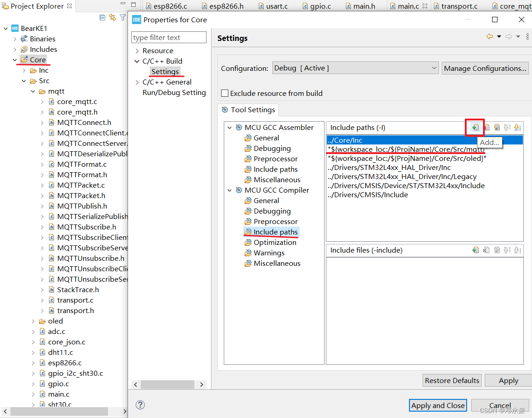Switch to the transport.c editor tab
Image resolution: width=532 pixels, height=418 pixels.
pos(455,6)
